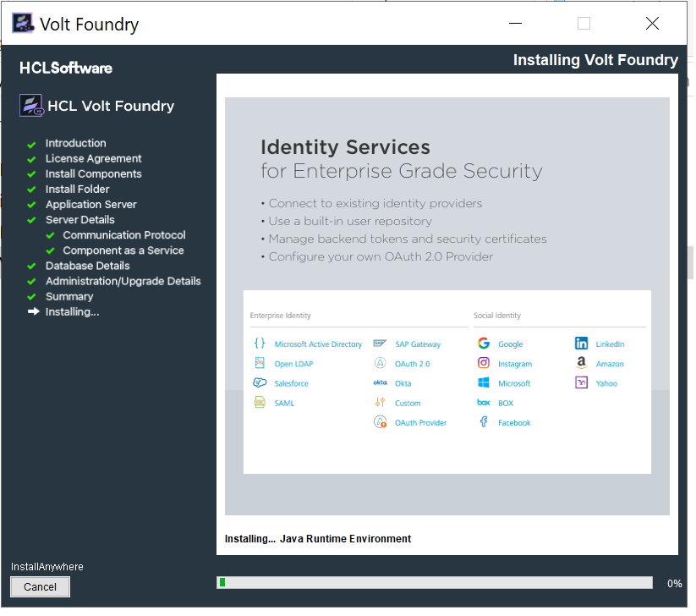Image resolution: width=696 pixels, height=616 pixels.
Task: Select the License Agreement step
Action: coord(93,158)
